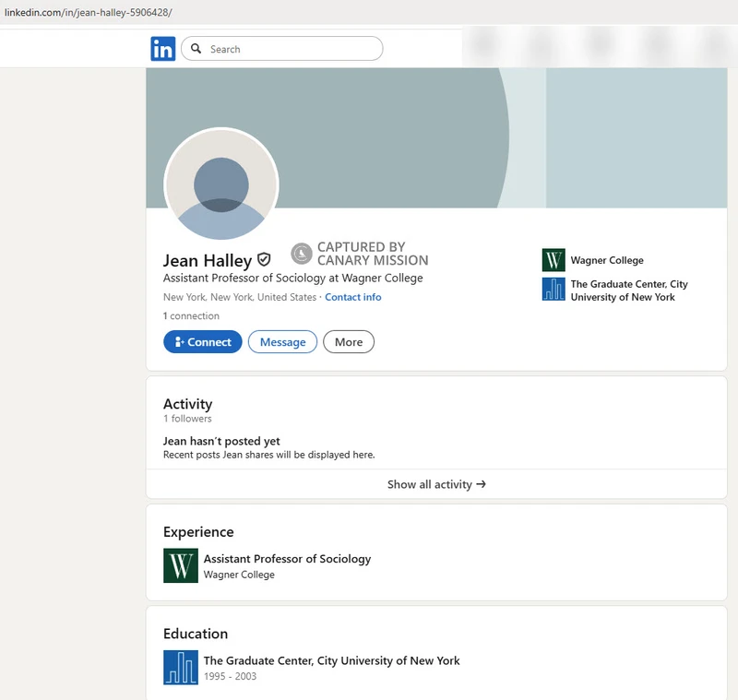This screenshot has width=738, height=700.
Task: Click the Assistant Professor of Sociology experience title
Action: (287, 559)
